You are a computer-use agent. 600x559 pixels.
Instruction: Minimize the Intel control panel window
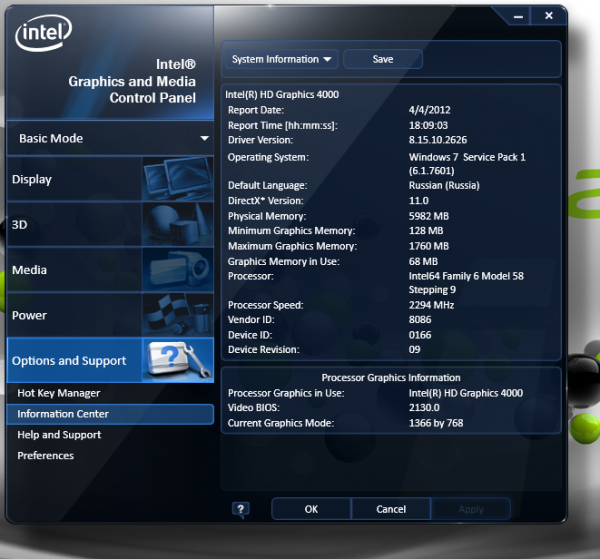tap(518, 16)
